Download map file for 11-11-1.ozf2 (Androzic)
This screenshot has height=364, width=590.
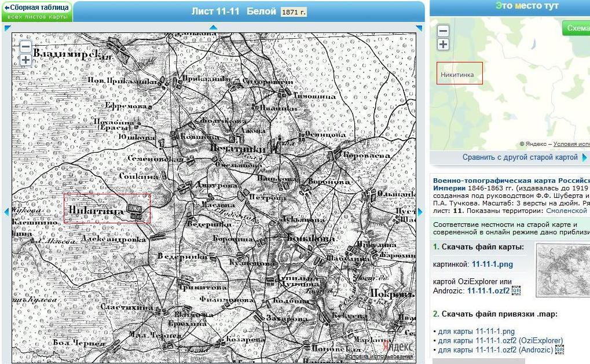pos(496,350)
